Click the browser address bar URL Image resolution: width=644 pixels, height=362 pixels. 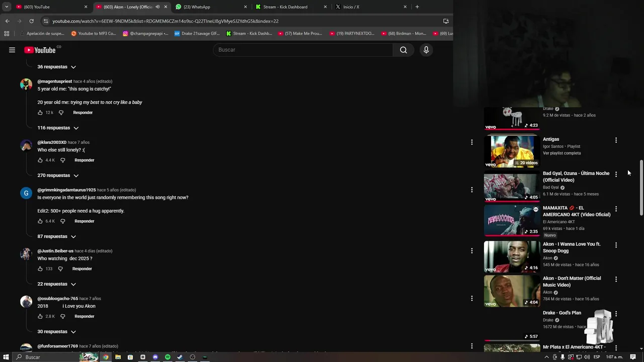pyautogui.click(x=166, y=21)
